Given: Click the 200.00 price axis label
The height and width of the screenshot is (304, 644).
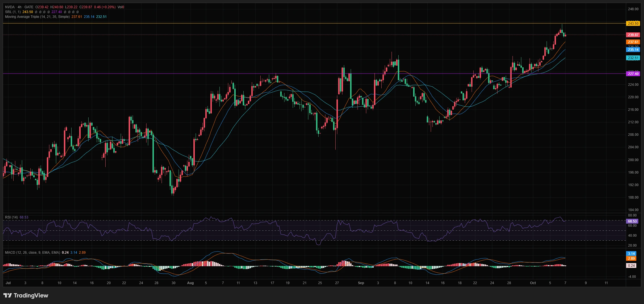Looking at the screenshot, I should click(x=633, y=160).
